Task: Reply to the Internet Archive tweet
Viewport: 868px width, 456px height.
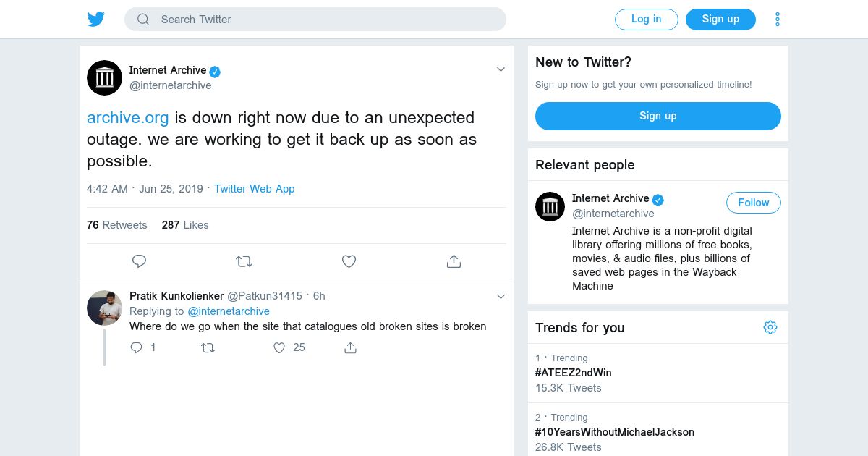Action: pos(140,261)
